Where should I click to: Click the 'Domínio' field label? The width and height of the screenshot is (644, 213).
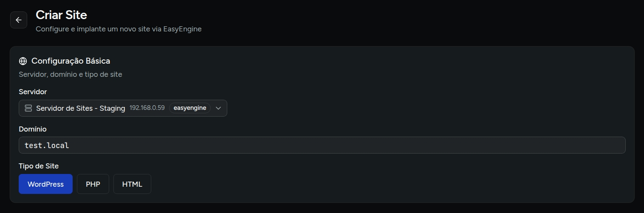(33, 129)
